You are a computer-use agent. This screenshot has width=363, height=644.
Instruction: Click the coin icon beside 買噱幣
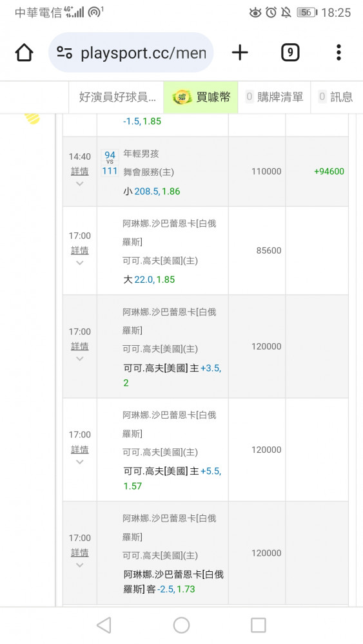point(182,97)
